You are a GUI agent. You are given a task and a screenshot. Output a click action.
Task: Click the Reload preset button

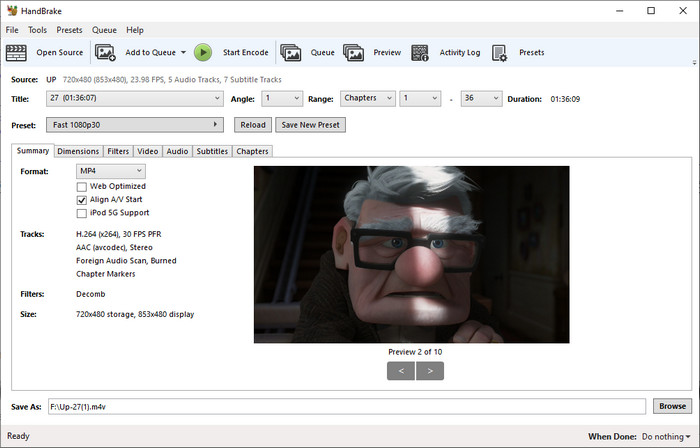coord(253,125)
